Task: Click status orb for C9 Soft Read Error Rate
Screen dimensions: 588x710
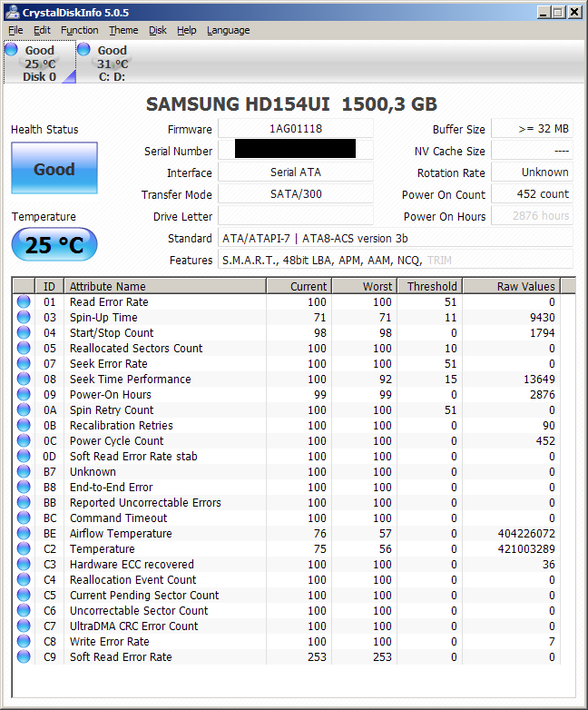Action: (24, 656)
